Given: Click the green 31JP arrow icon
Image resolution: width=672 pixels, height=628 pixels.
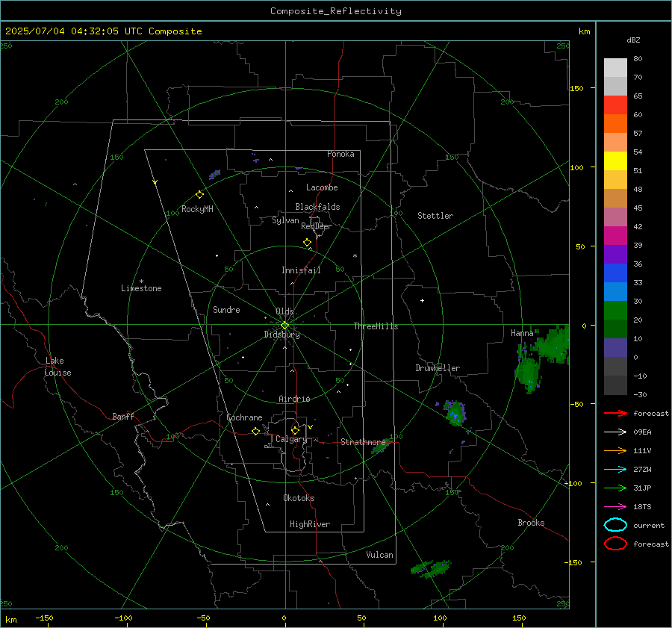Looking at the screenshot, I should (x=615, y=488).
